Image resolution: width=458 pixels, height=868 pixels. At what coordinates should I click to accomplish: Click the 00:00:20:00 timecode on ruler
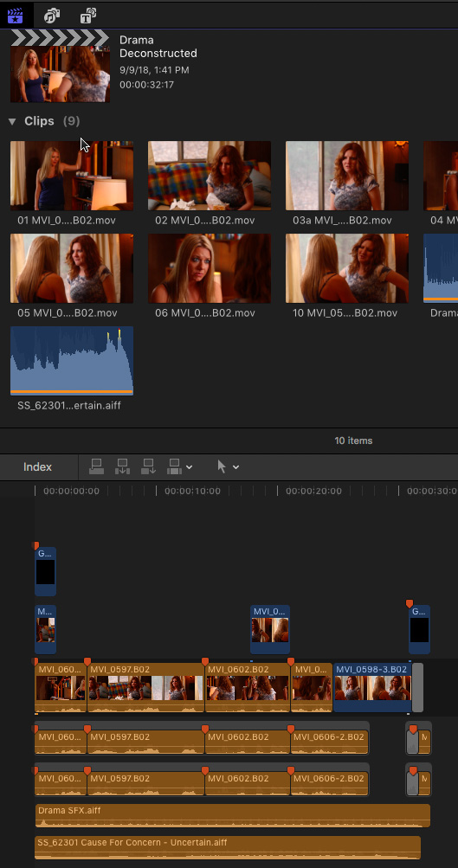tap(313, 491)
